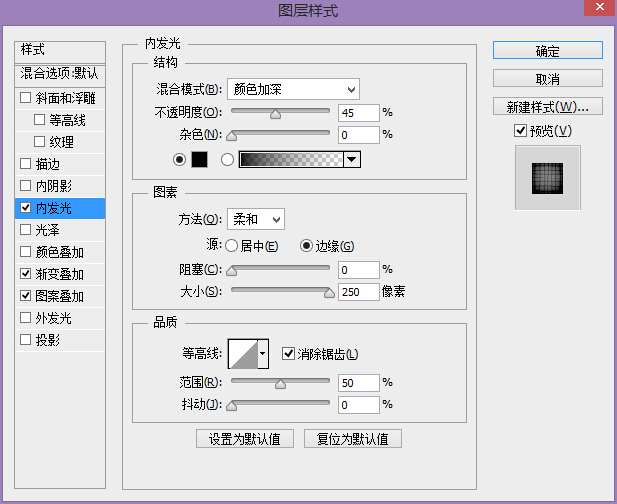Enable the 纹理 sub-option checkbox

tap(39, 142)
